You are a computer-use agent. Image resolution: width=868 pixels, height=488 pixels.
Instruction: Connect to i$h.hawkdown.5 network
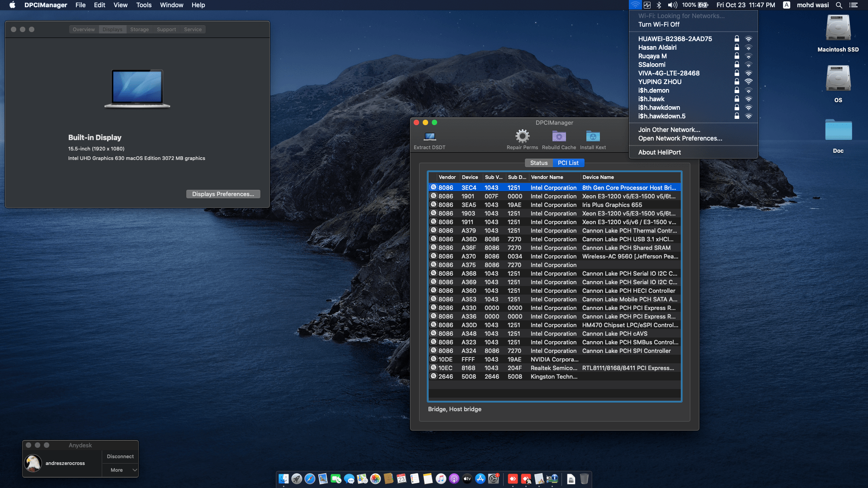pos(693,116)
